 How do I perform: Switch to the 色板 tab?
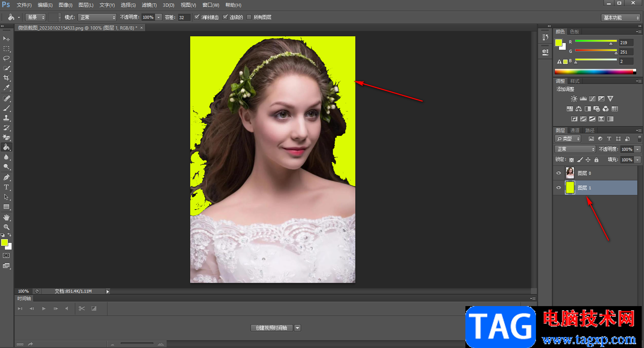coord(574,31)
